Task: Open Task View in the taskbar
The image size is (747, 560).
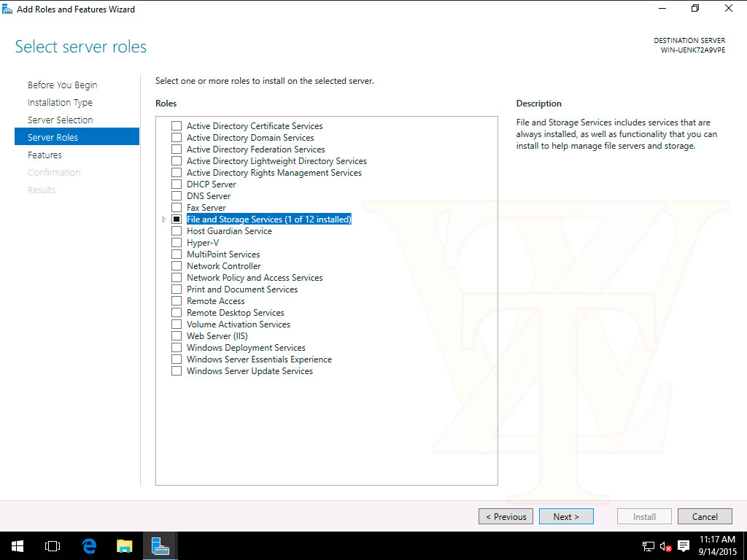Action: 52,545
